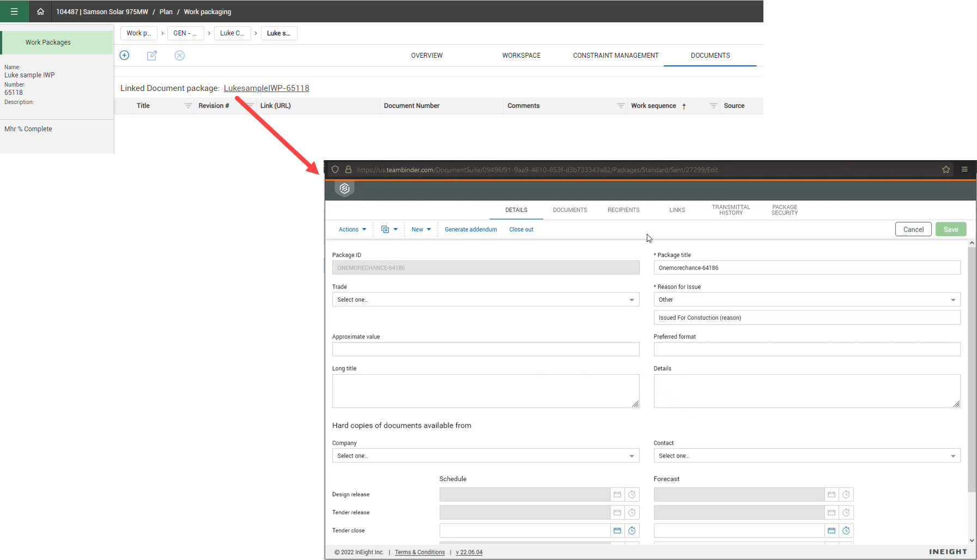977x560 pixels.
Task: Switch to the Constraint Management tab
Action: tap(615, 56)
